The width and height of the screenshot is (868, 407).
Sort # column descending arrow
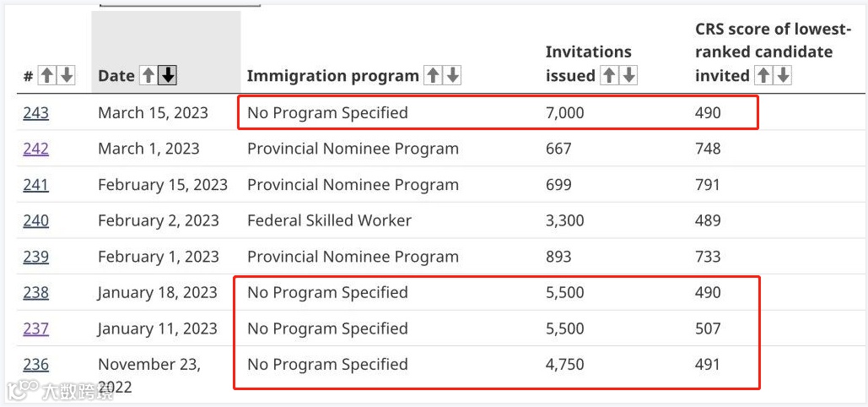click(67, 75)
